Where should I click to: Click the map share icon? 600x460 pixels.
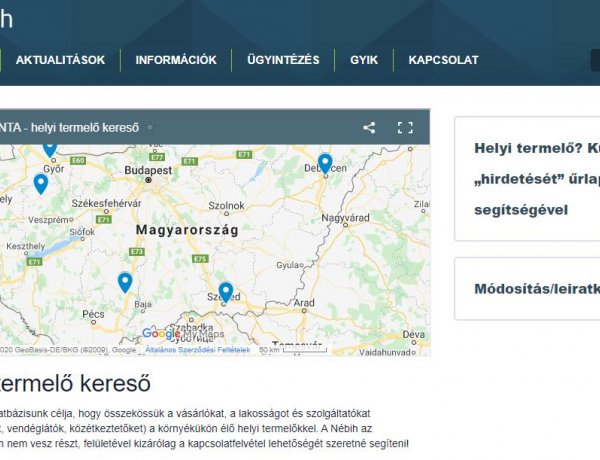pyautogui.click(x=369, y=127)
